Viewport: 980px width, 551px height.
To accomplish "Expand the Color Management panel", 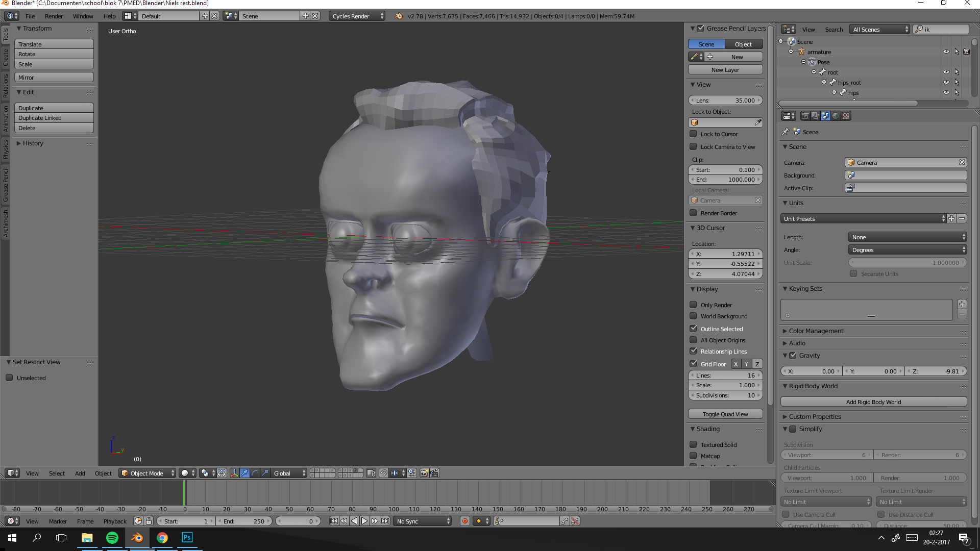I will (816, 331).
